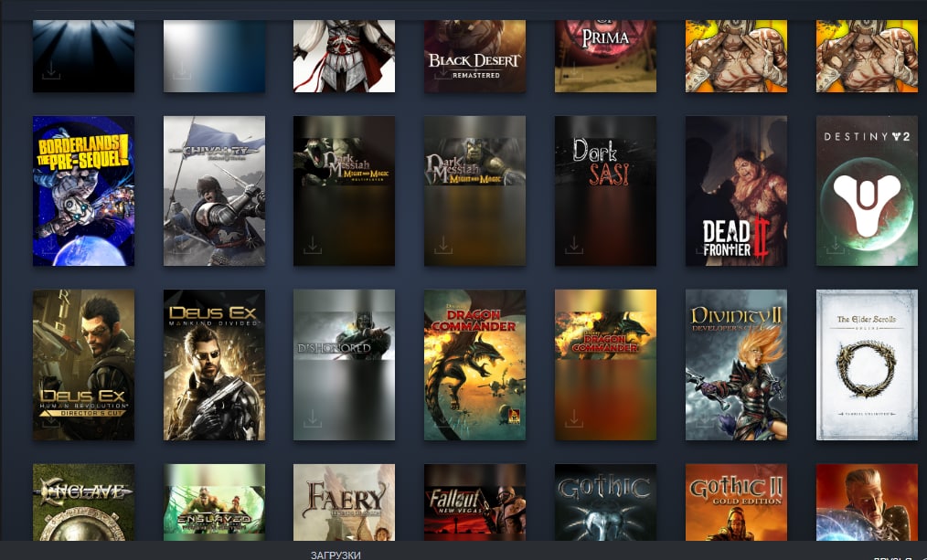
Task: Open The Elder Scrolls Online cover
Action: pos(867,365)
